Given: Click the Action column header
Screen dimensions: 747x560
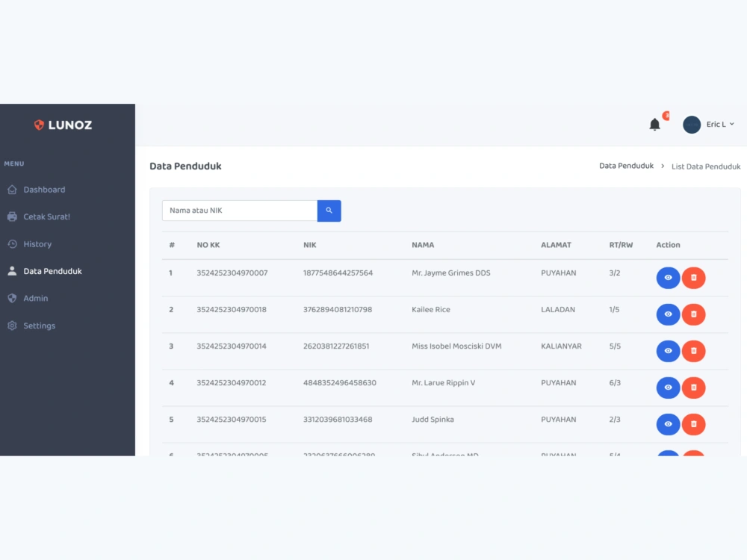Looking at the screenshot, I should (668, 245).
